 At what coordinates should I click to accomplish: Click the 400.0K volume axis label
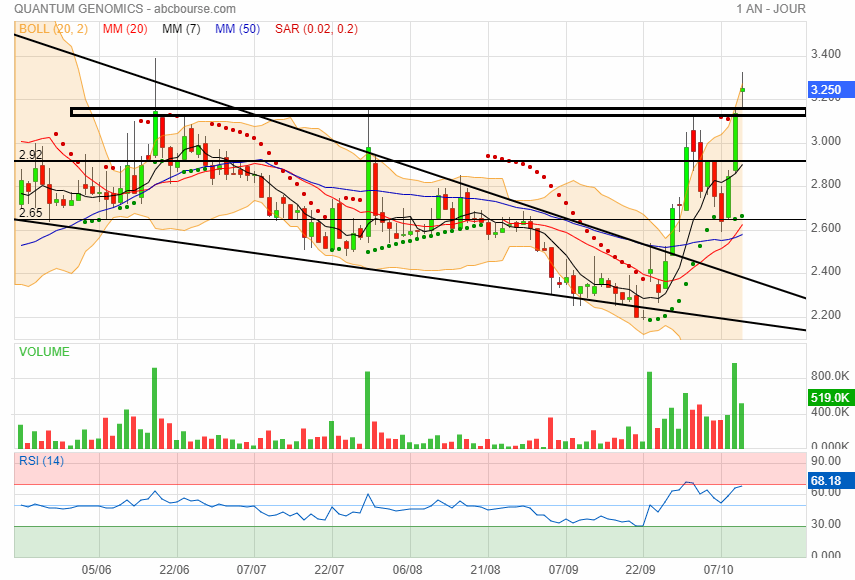(x=830, y=412)
